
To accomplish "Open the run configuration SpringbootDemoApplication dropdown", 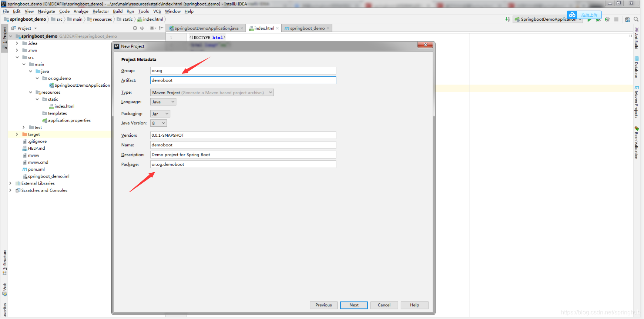I will pos(548,19).
